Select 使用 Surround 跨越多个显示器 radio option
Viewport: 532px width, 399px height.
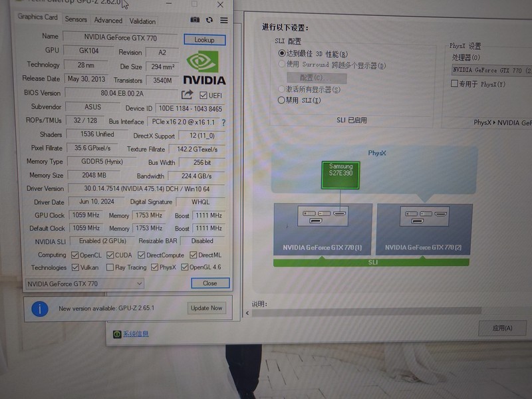click(x=281, y=64)
